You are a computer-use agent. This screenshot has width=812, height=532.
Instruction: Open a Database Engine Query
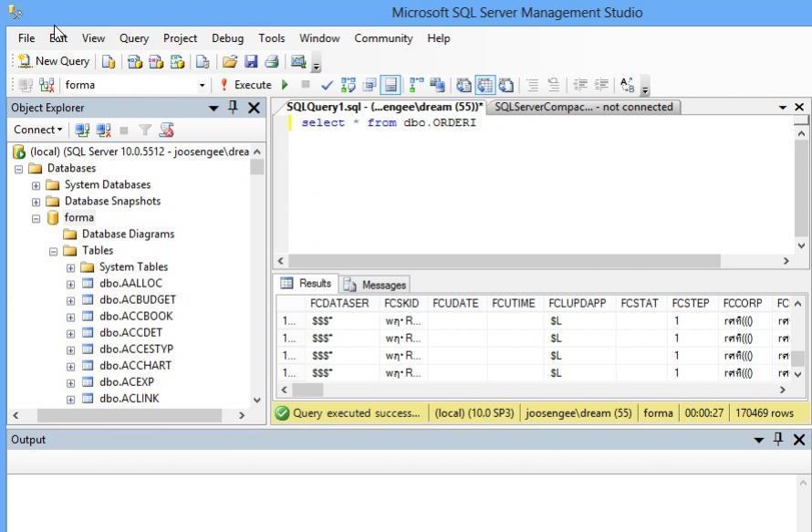coord(109,62)
